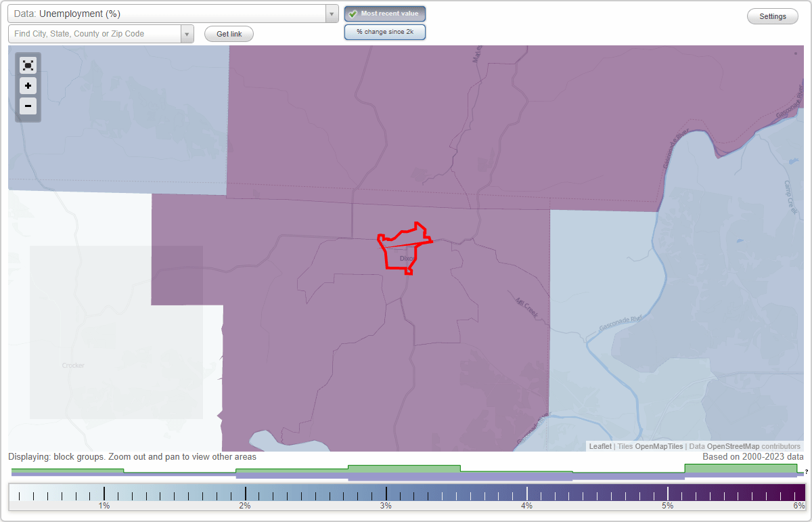Enable the Most recent value display mode
This screenshot has height=522, width=812.
coord(385,14)
